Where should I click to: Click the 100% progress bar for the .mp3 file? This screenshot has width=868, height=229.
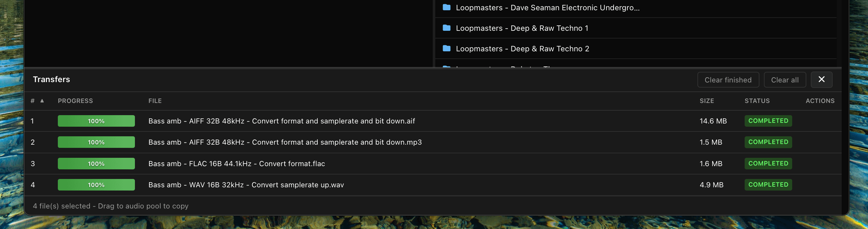click(x=96, y=142)
